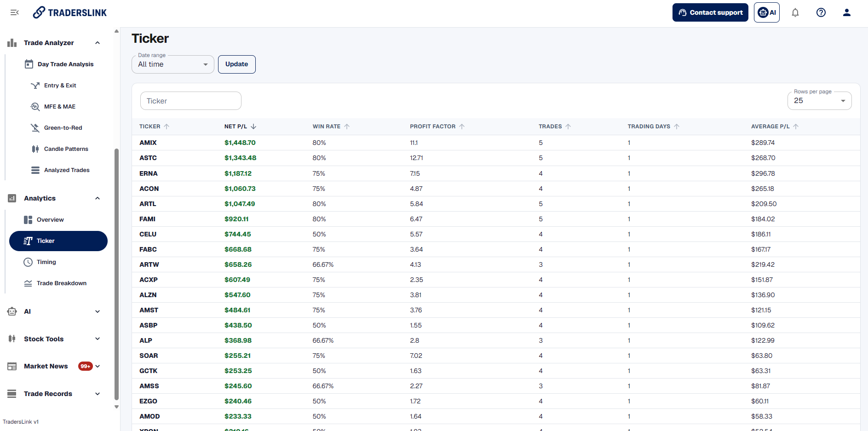Screen dimensions: 868x431
Task: Click the Stock Tools candlestick icon
Action: [x=12, y=339]
